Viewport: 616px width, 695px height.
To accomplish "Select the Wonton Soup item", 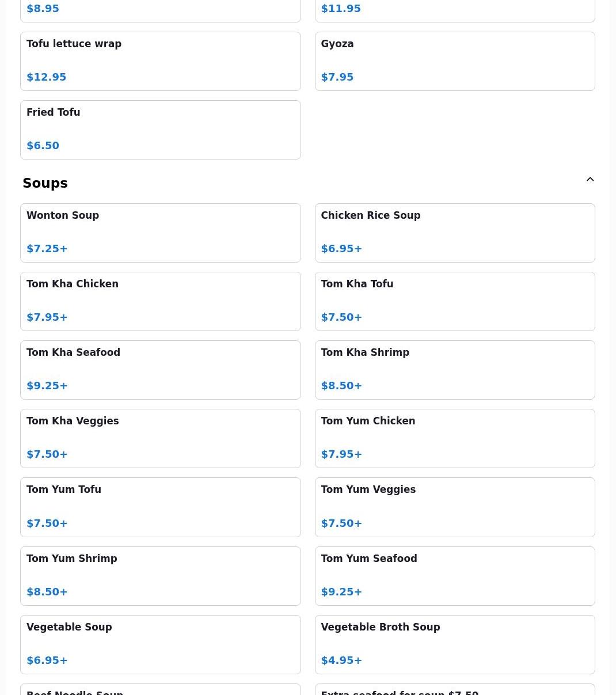I will coord(160,233).
